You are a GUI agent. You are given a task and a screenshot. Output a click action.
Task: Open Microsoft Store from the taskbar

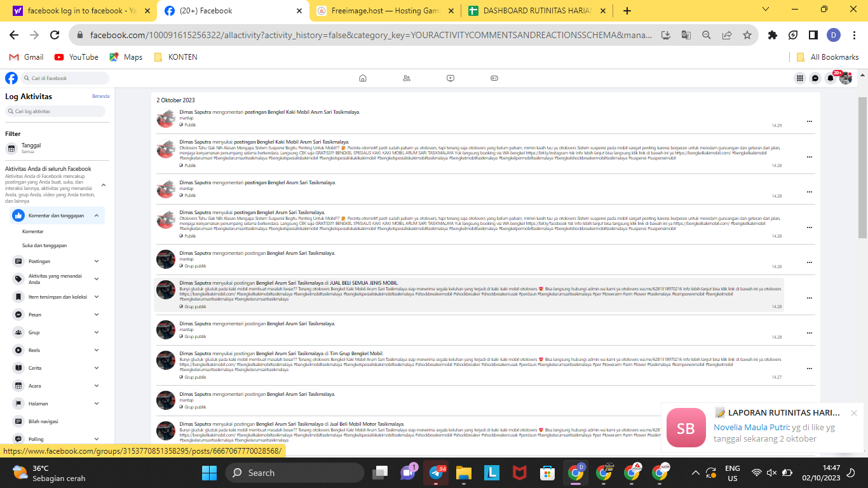pyautogui.click(x=547, y=473)
